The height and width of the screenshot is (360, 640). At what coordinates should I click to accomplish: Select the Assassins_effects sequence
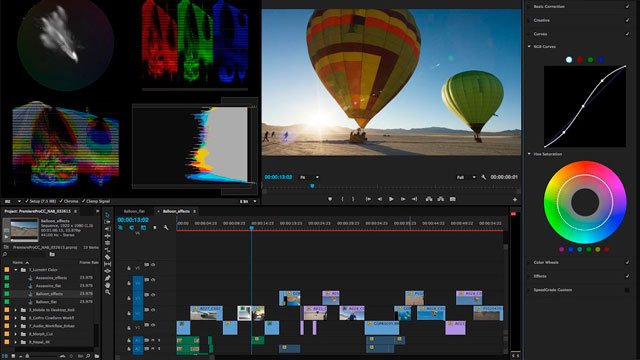coord(51,278)
